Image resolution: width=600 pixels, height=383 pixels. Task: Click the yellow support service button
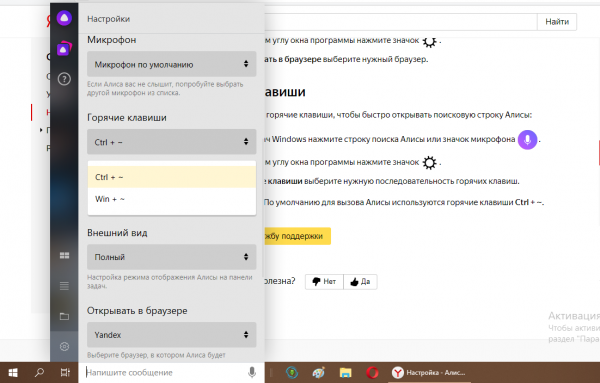click(297, 236)
